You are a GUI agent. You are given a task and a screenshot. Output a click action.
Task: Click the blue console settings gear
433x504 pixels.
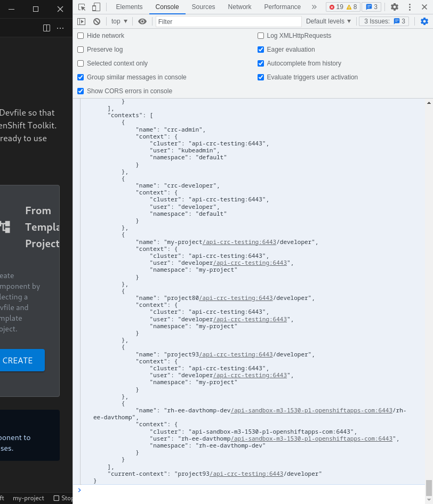pos(424,21)
